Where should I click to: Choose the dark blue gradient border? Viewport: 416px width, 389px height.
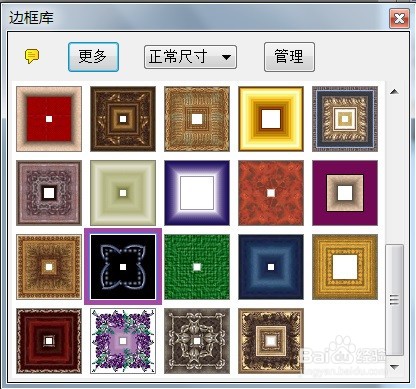pyautogui.click(x=271, y=267)
